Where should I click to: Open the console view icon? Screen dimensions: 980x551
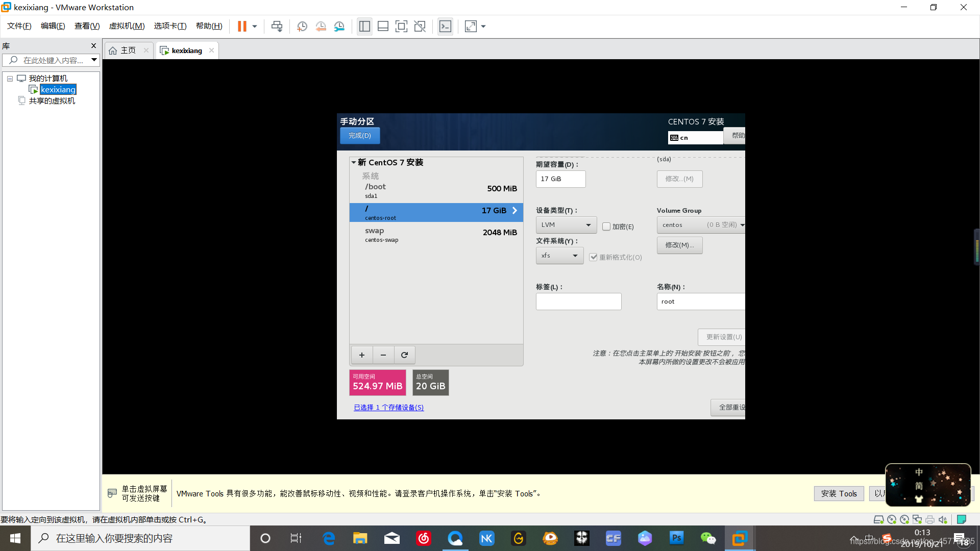point(445,26)
